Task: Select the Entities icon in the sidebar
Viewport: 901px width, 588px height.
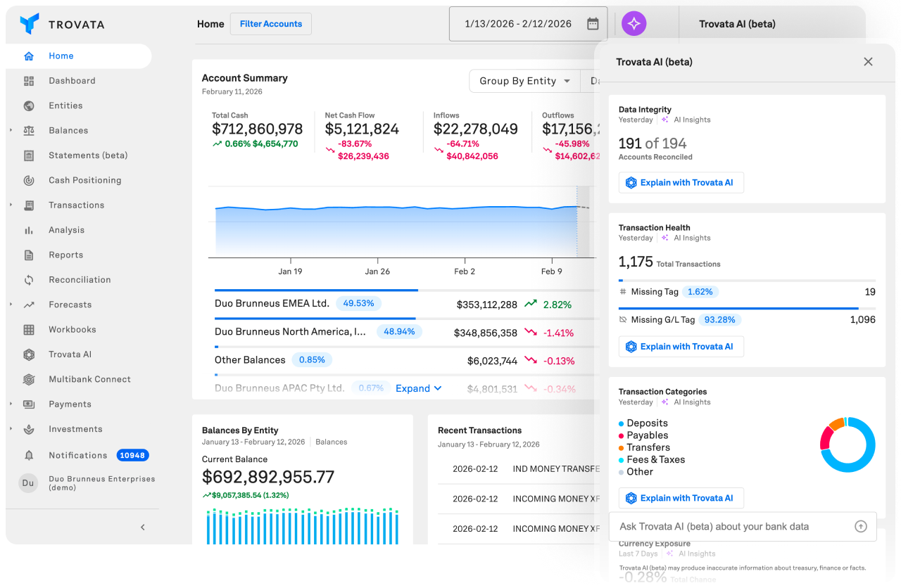Action: [28, 106]
